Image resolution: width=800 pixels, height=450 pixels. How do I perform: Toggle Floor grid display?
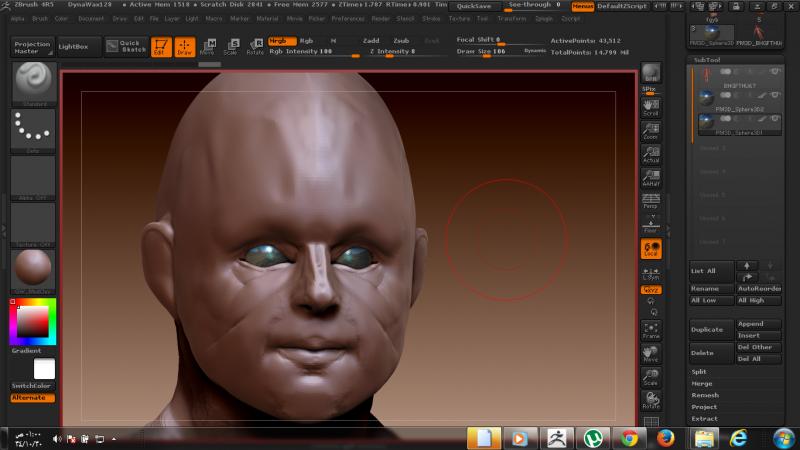click(x=651, y=224)
